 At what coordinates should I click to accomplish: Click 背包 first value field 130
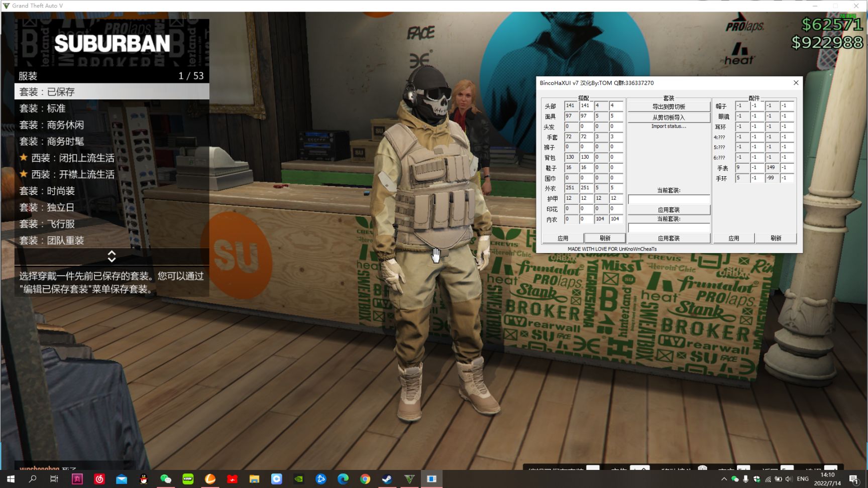pos(571,157)
